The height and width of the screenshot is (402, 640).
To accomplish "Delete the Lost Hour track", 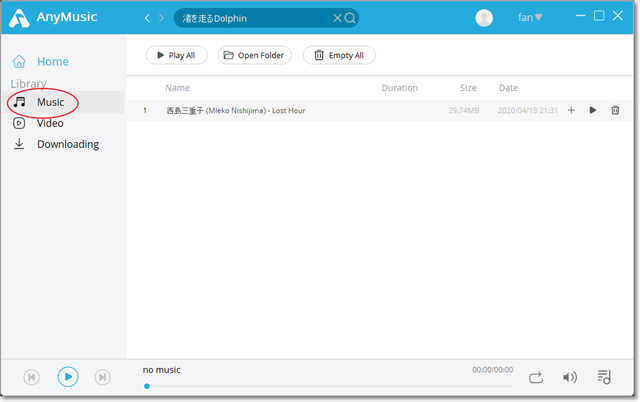I will (615, 110).
